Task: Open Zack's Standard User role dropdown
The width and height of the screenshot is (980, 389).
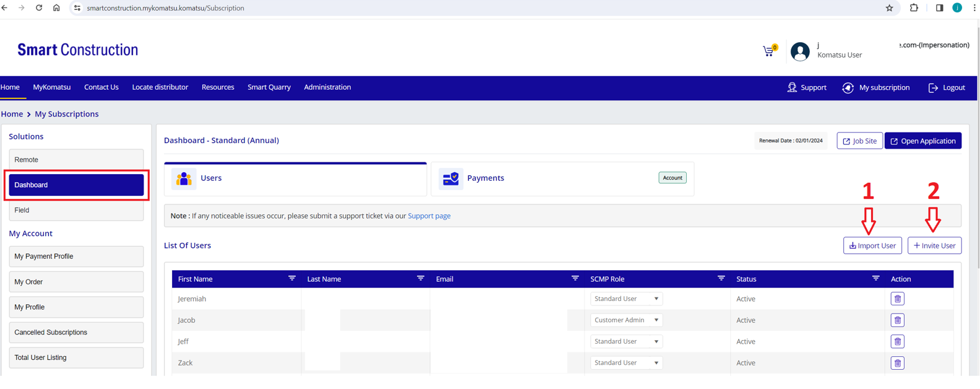Action: click(x=626, y=363)
